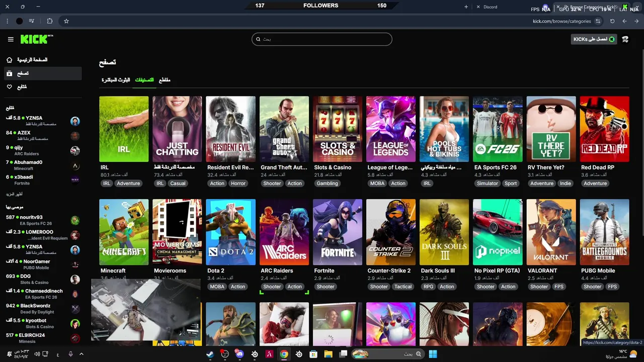Click the kick.com/browse/categories address bar
This screenshot has width=644, height=362.
tap(561, 21)
